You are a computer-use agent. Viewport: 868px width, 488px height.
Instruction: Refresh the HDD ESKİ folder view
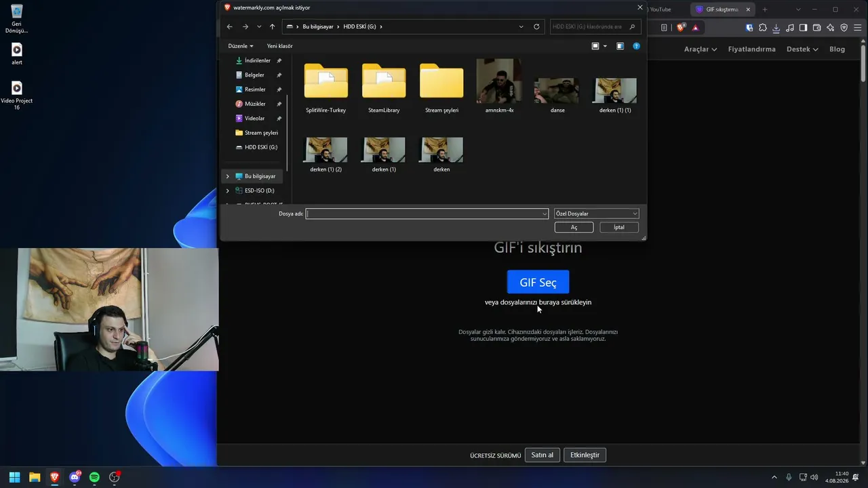click(x=536, y=26)
